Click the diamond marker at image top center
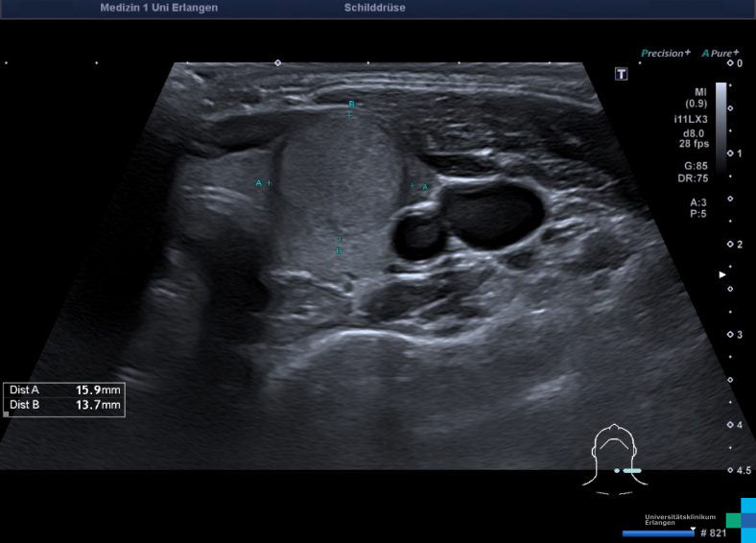Image resolution: width=756 pixels, height=543 pixels. pyautogui.click(x=278, y=62)
